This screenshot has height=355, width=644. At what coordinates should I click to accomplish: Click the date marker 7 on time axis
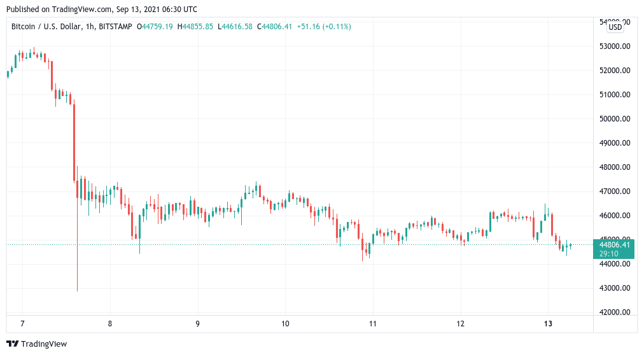tap(22, 324)
